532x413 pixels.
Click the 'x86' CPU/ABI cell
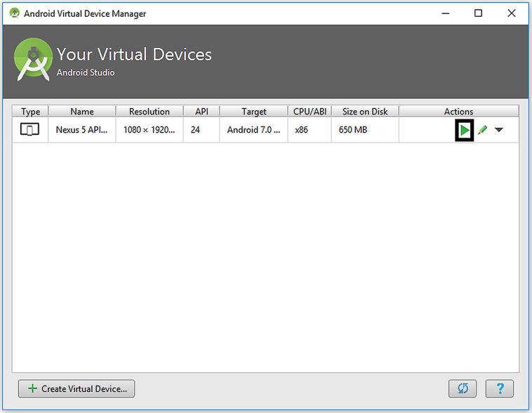click(310, 130)
